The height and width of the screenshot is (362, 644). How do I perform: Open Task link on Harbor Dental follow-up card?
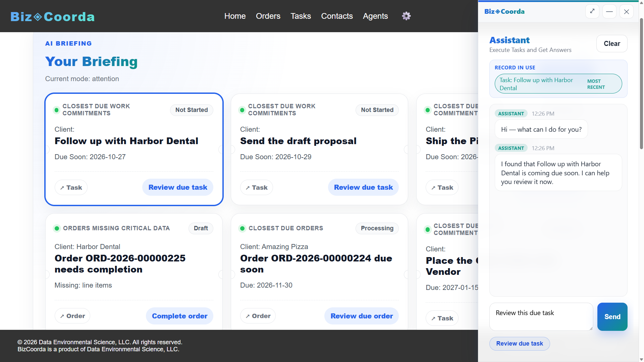coord(71,187)
